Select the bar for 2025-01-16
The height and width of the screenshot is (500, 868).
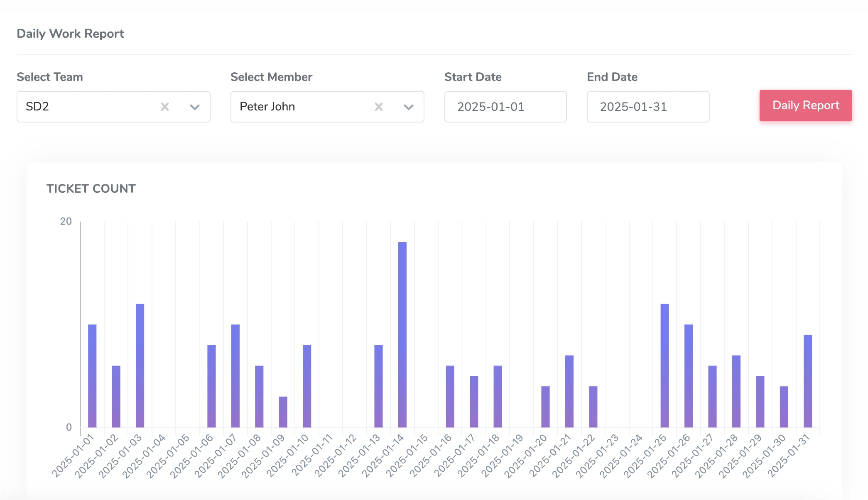[x=450, y=397]
